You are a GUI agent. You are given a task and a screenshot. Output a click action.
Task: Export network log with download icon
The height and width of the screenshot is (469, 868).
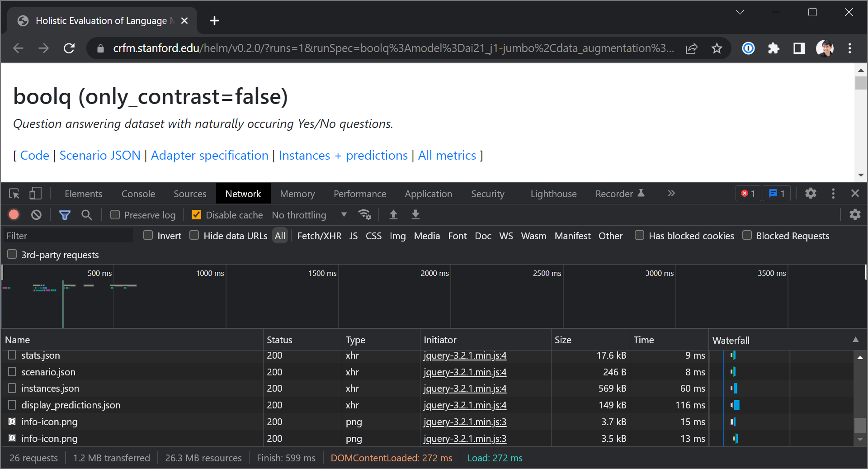pyautogui.click(x=415, y=215)
